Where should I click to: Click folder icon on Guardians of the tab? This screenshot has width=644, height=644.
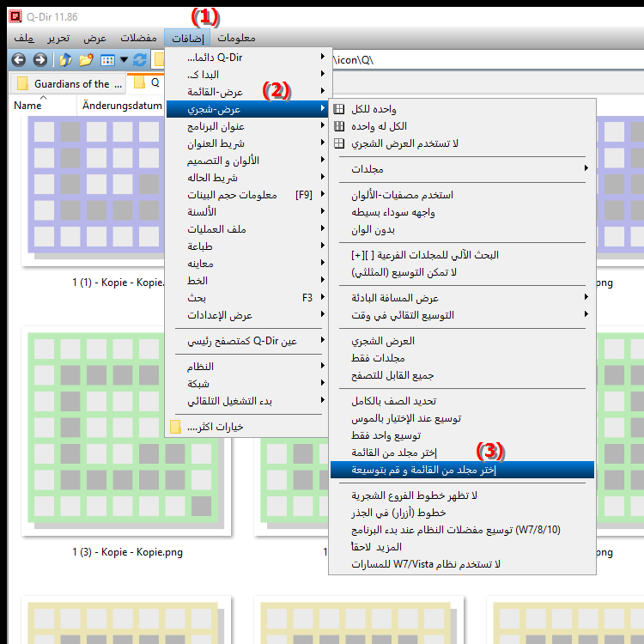(22, 84)
